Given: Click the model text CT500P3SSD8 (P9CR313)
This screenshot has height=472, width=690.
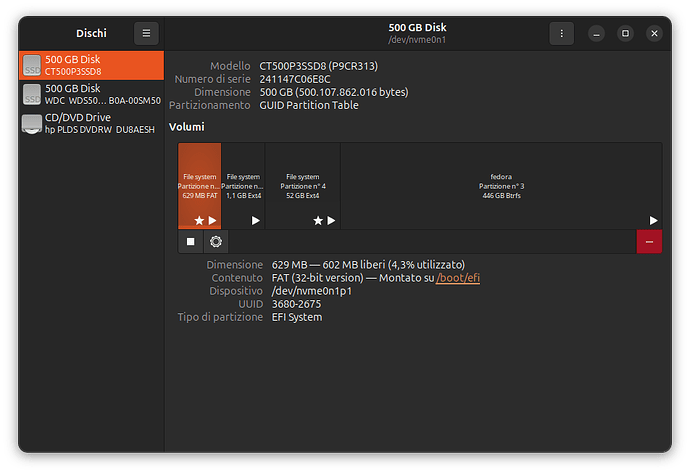Looking at the screenshot, I should pos(319,66).
